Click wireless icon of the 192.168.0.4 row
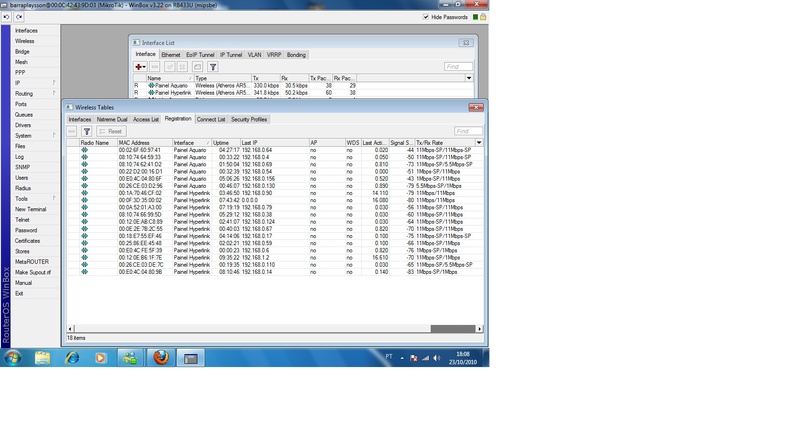800x433 pixels. coord(84,157)
